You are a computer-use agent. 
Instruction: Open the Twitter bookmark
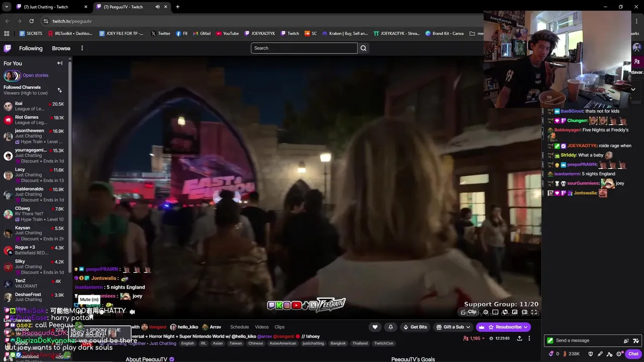(x=160, y=34)
